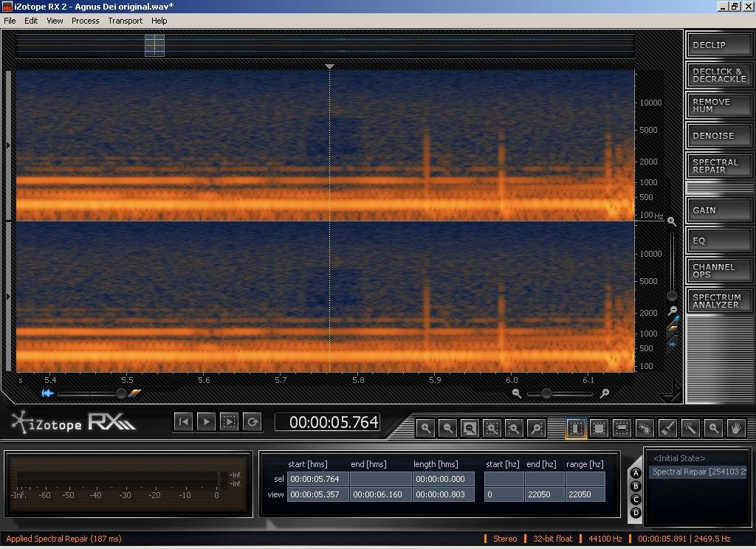
Task: Click the vertical frequency zoom slider knob
Action: tap(672, 296)
